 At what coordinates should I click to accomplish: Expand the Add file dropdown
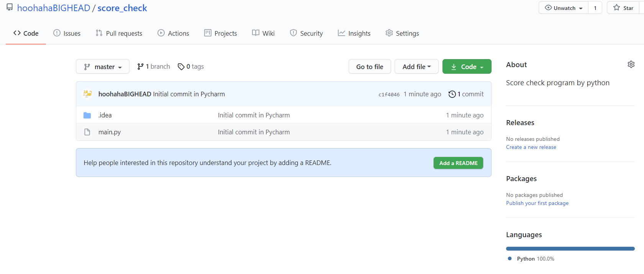point(417,66)
